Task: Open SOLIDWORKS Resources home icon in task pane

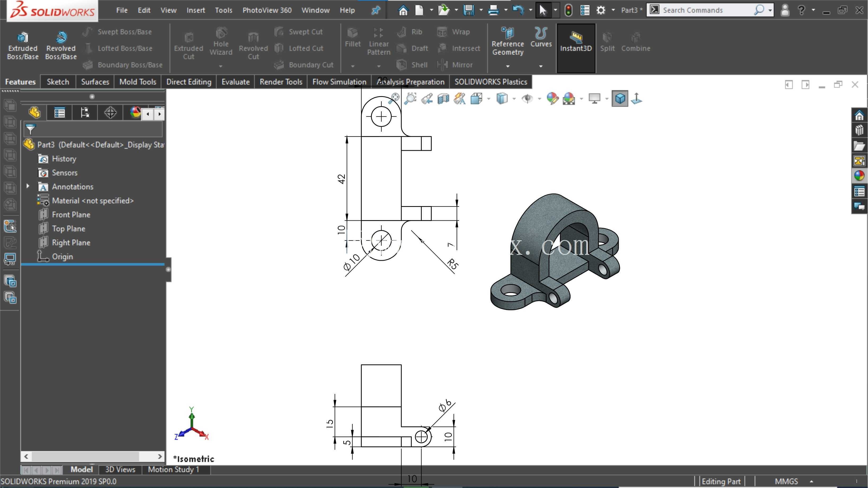Action: [x=859, y=116]
